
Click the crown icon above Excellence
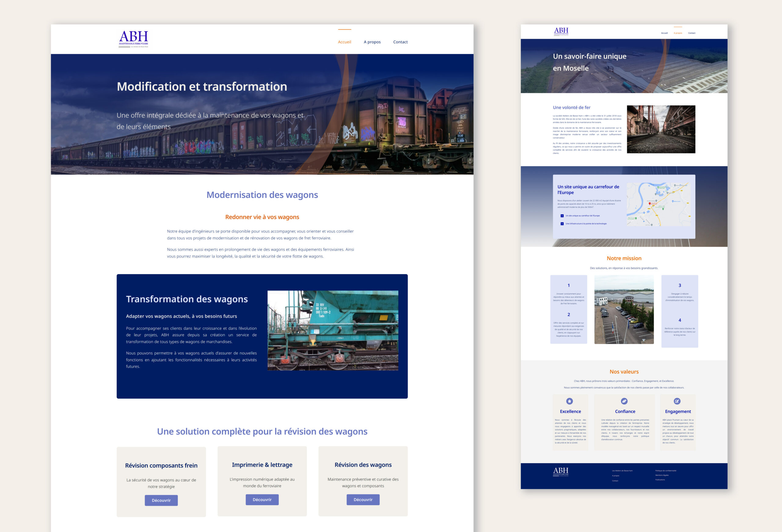tap(569, 401)
